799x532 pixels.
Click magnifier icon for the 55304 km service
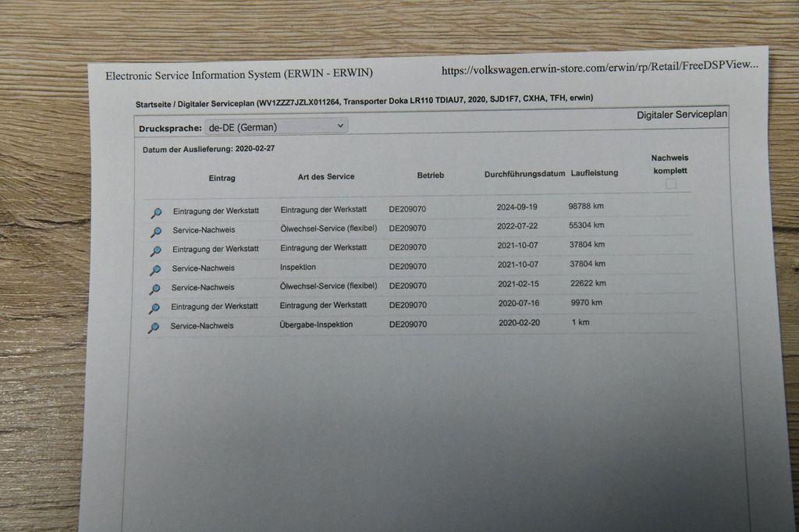156,232
